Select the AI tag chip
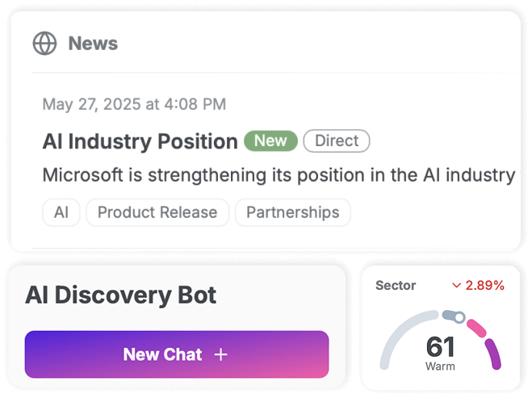 coord(61,212)
